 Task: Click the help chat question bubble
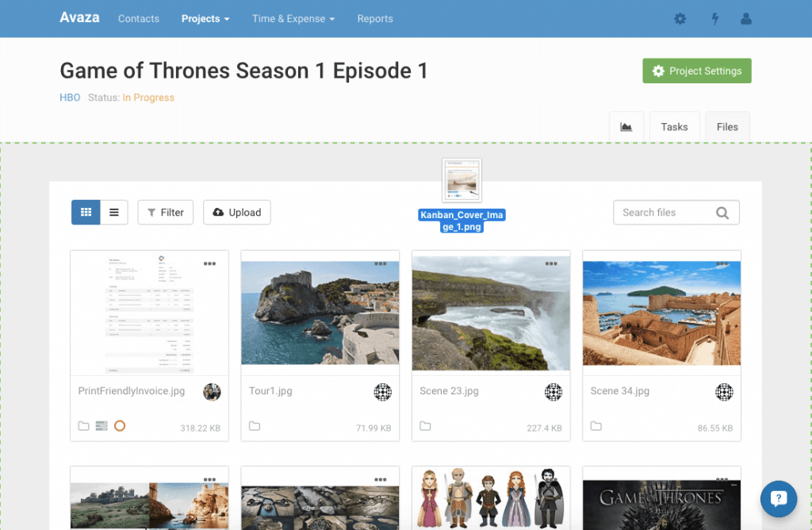[x=778, y=498]
